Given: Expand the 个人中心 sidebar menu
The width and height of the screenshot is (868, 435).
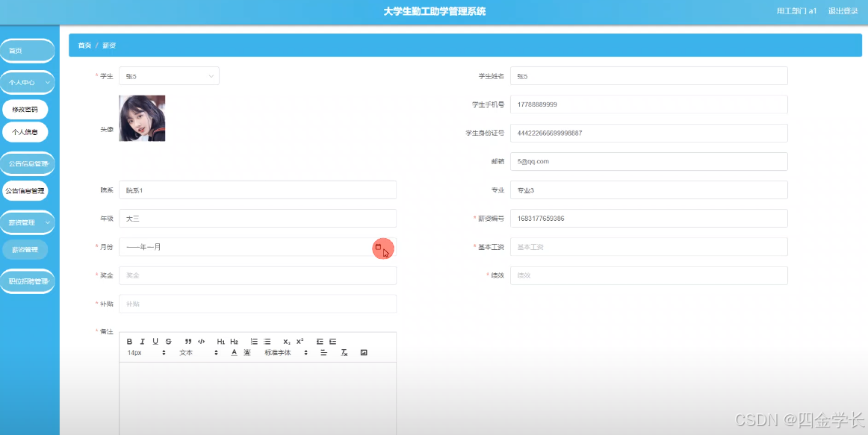Looking at the screenshot, I should pyautogui.click(x=27, y=82).
